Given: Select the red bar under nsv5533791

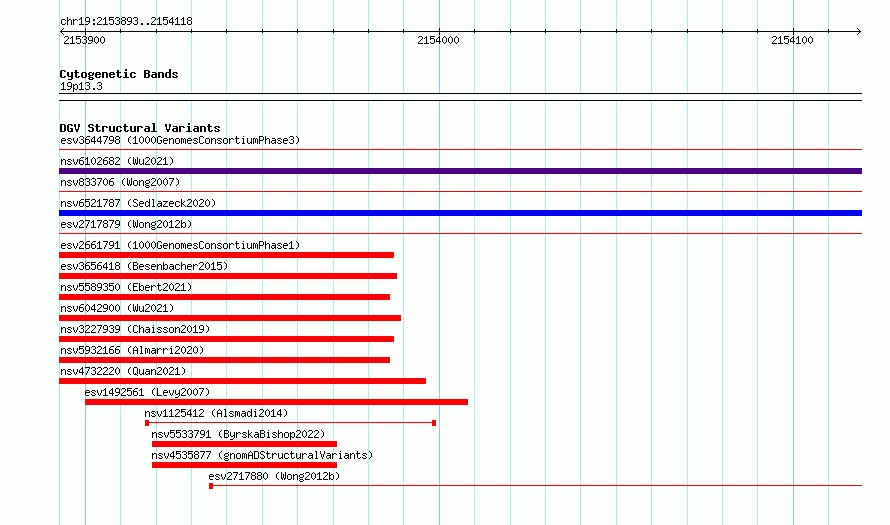Looking at the screenshot, I should pyautogui.click(x=244, y=444).
